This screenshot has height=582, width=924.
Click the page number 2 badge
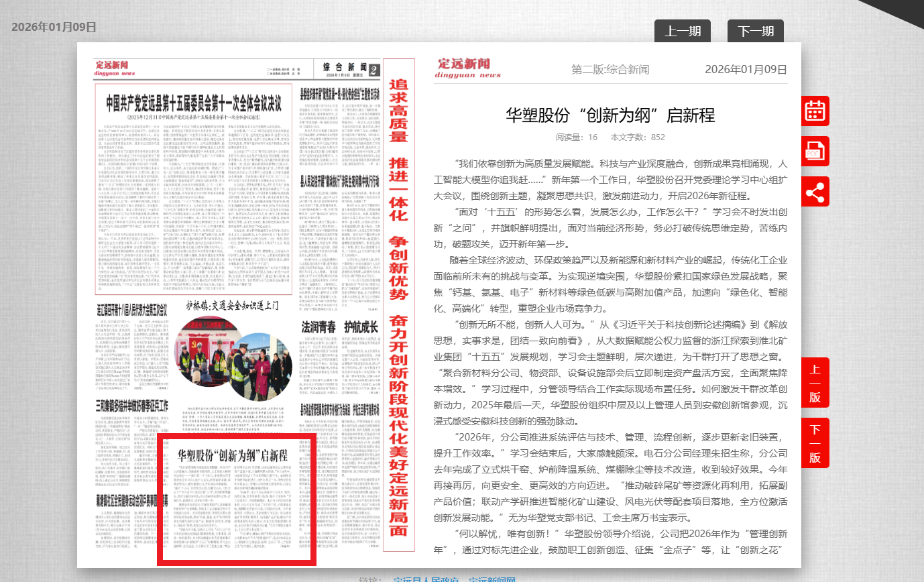373,70
